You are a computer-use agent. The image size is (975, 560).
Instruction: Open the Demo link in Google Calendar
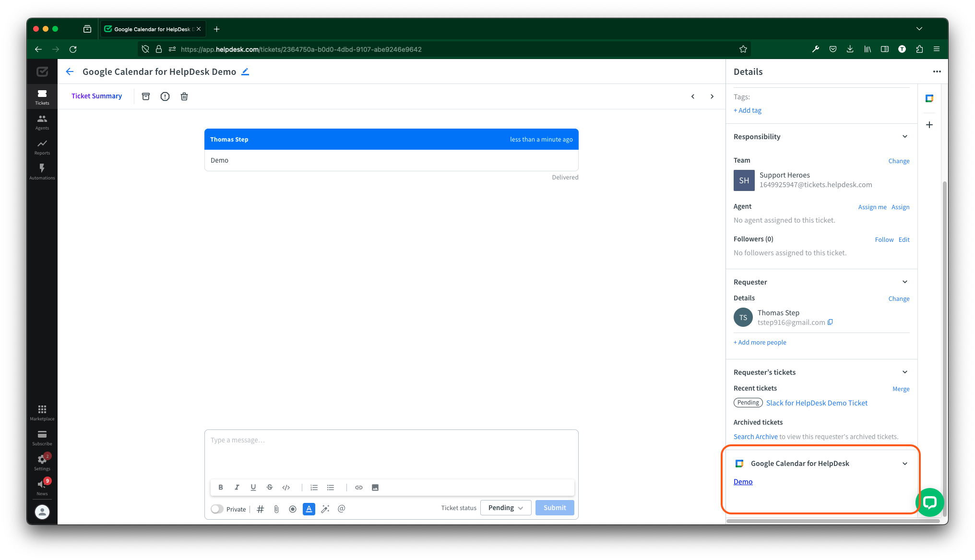tap(743, 481)
